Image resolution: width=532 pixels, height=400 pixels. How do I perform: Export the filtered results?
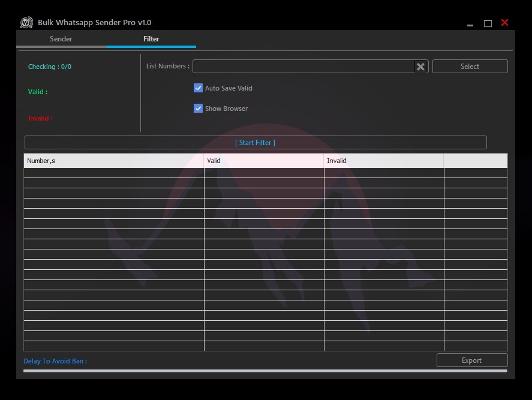472,360
